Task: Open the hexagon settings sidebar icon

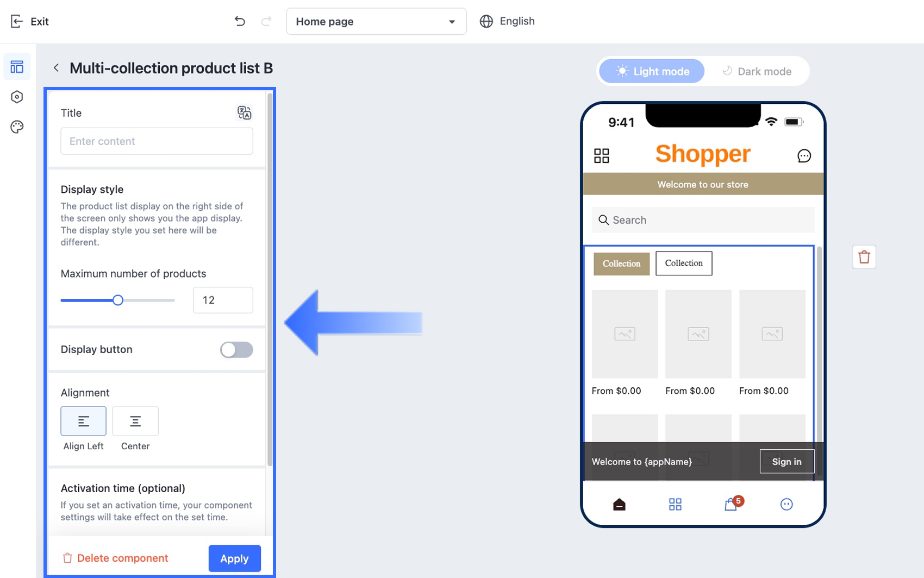Action: [x=17, y=97]
